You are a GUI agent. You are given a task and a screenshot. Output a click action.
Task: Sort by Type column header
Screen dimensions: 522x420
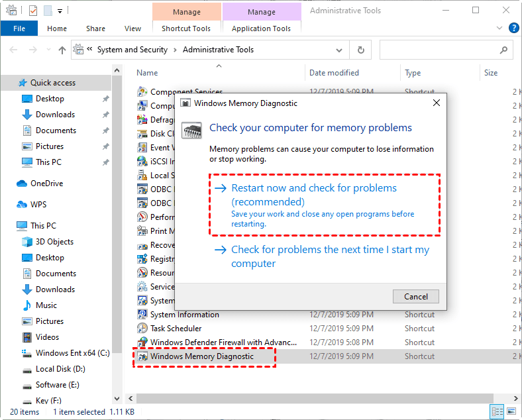point(413,73)
